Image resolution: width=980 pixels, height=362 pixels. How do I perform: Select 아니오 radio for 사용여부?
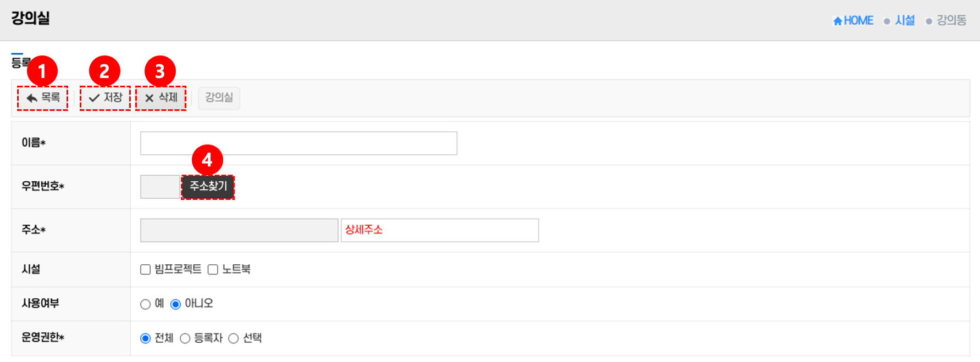tap(175, 304)
